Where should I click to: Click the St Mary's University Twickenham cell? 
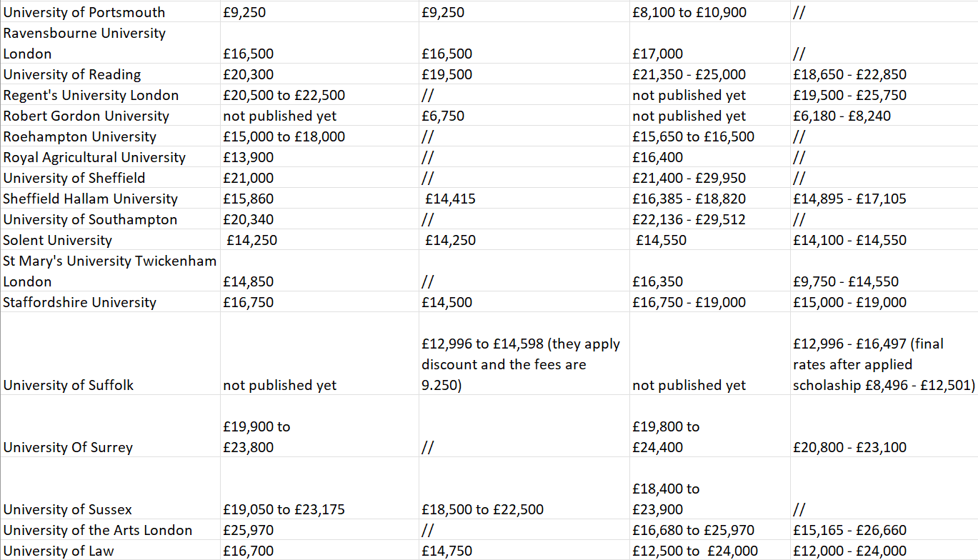tap(109, 271)
